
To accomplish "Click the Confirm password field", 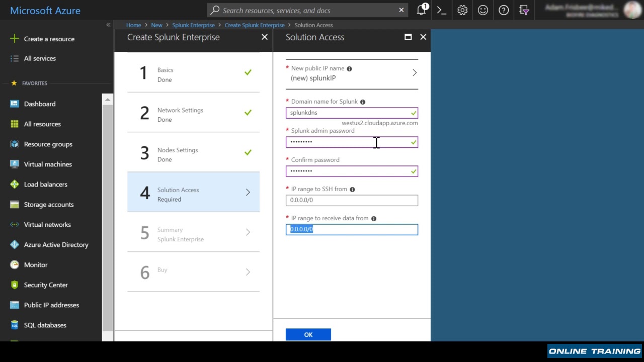I will point(352,171).
